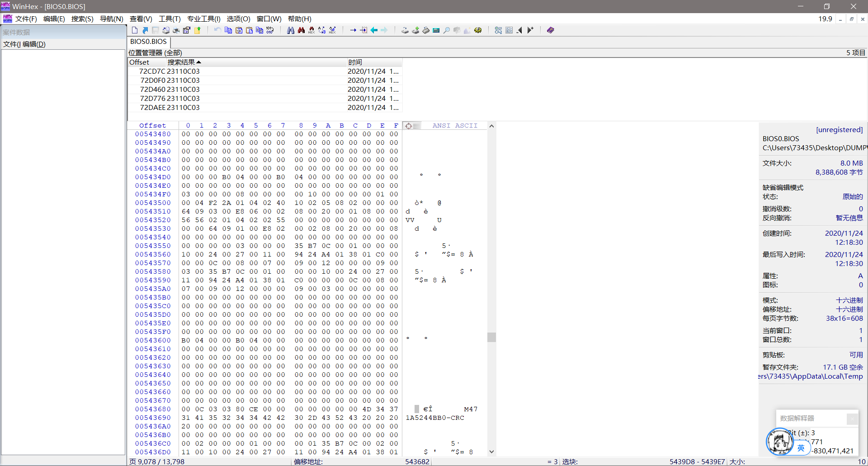The width and height of the screenshot is (868, 466).
Task: Click the Modify Data 101/010 icon
Action: click(270, 30)
